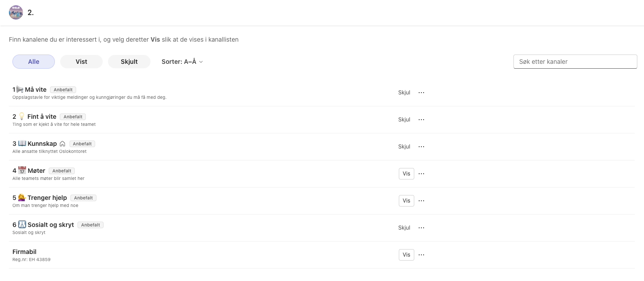Open more options for Fint å vite
This screenshot has width=644, height=281.
coord(421,120)
